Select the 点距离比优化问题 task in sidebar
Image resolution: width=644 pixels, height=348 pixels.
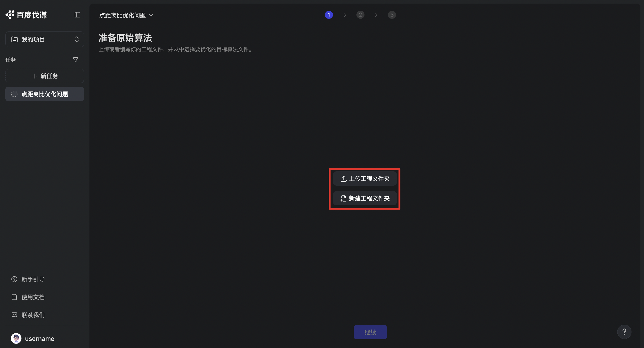tap(44, 94)
